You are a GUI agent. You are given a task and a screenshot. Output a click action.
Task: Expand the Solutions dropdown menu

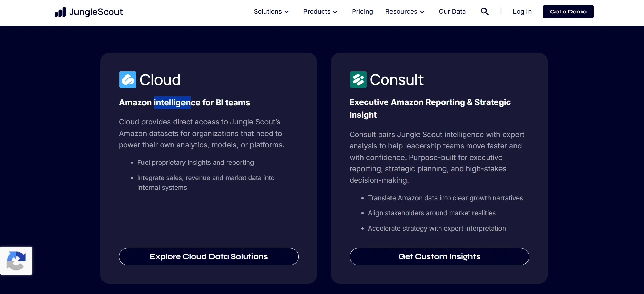[x=271, y=12]
